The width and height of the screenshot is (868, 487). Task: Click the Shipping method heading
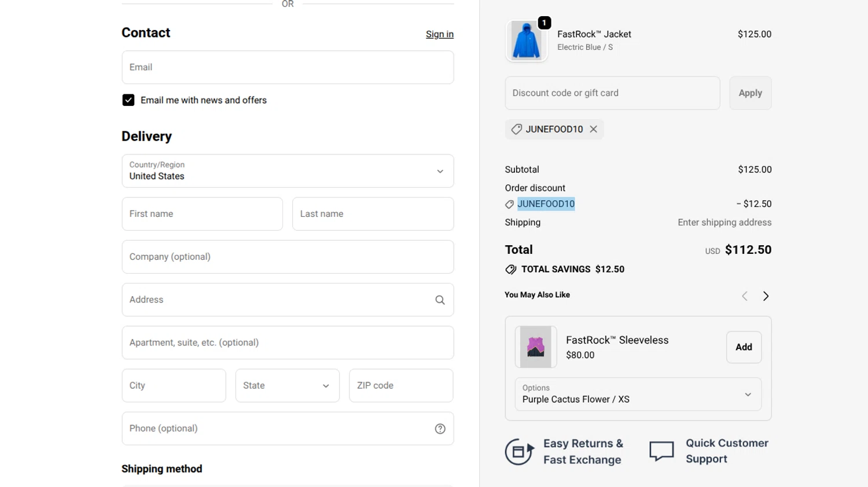click(162, 469)
